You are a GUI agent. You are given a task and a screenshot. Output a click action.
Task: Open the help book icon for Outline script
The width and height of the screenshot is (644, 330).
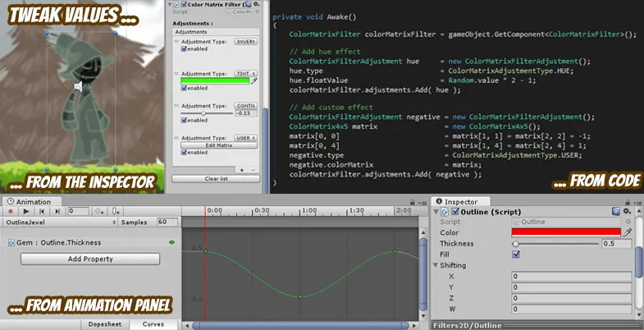click(x=615, y=212)
